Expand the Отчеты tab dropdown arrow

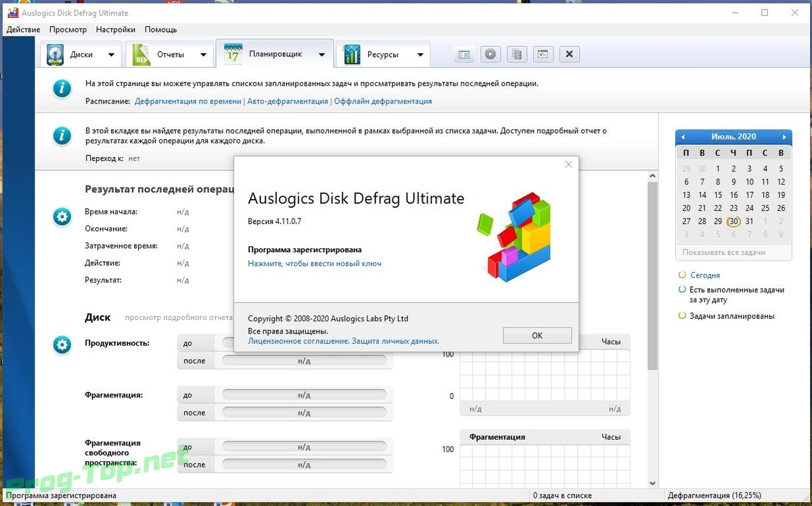203,55
